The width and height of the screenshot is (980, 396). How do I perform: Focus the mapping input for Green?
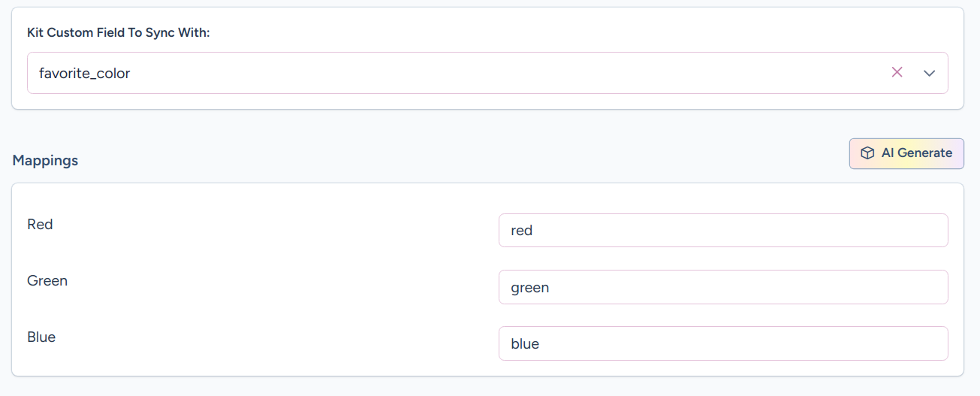722,287
